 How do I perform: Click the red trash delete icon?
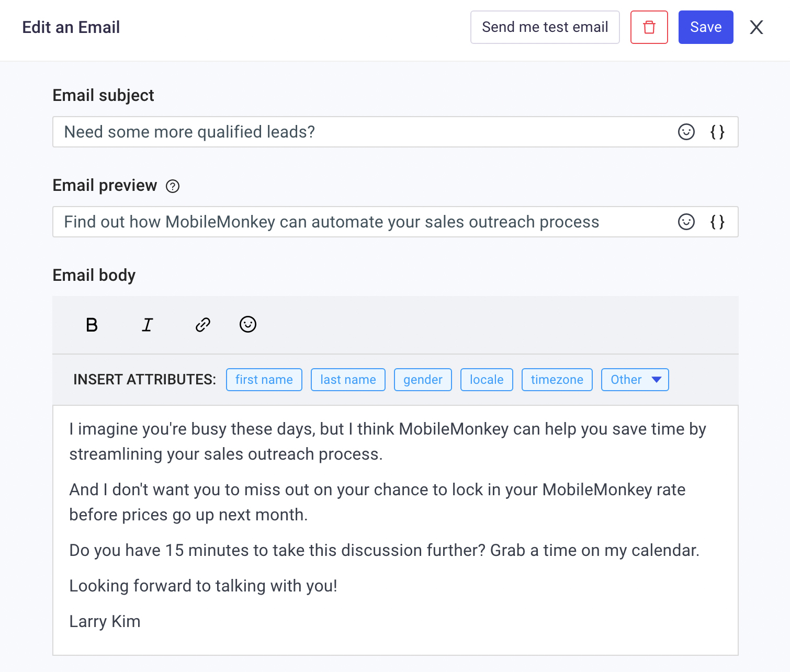point(649,27)
